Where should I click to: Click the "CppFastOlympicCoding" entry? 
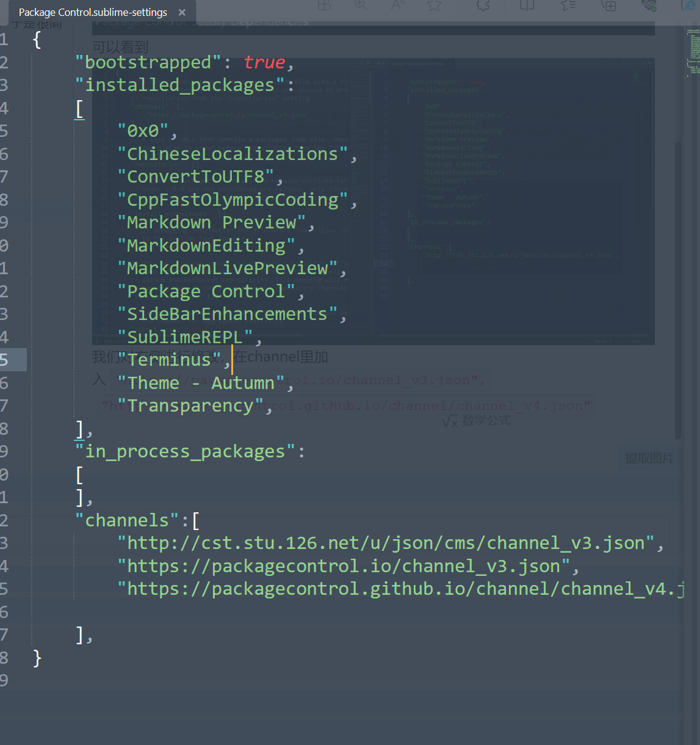click(233, 200)
